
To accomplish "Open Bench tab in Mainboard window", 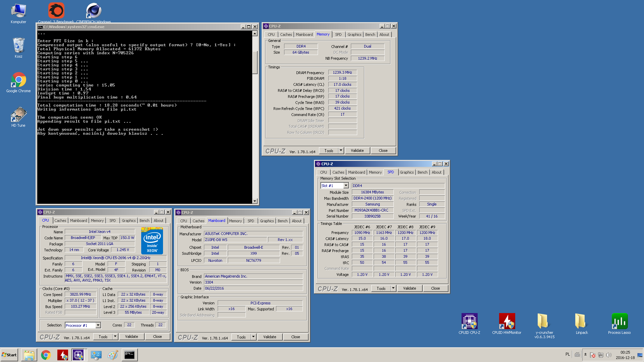I will coord(282,221).
